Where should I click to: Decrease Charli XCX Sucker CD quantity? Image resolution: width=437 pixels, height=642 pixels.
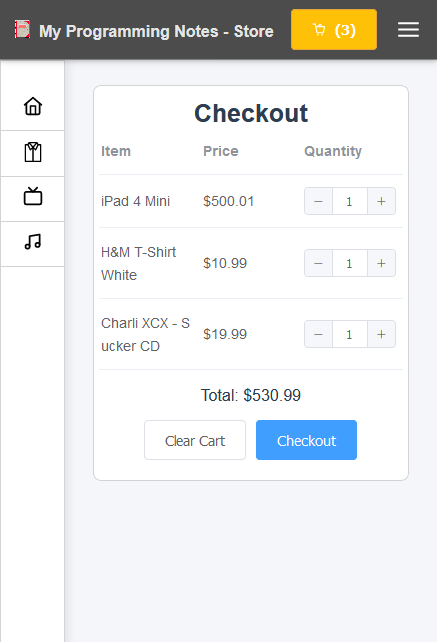coord(318,334)
